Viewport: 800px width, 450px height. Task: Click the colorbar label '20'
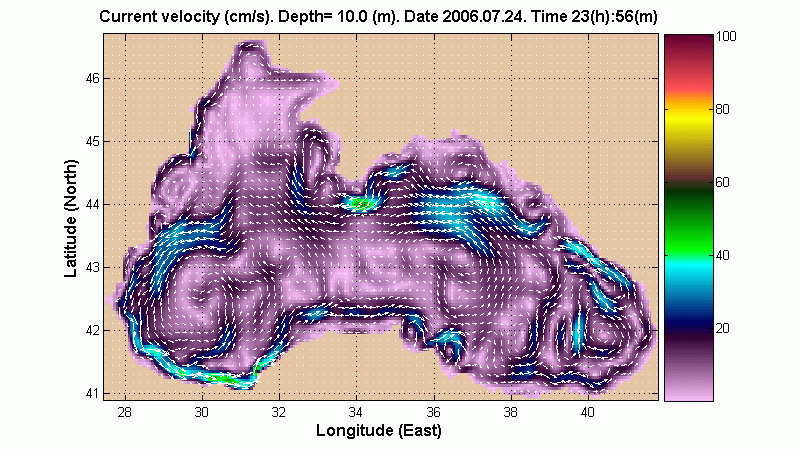pos(722,328)
